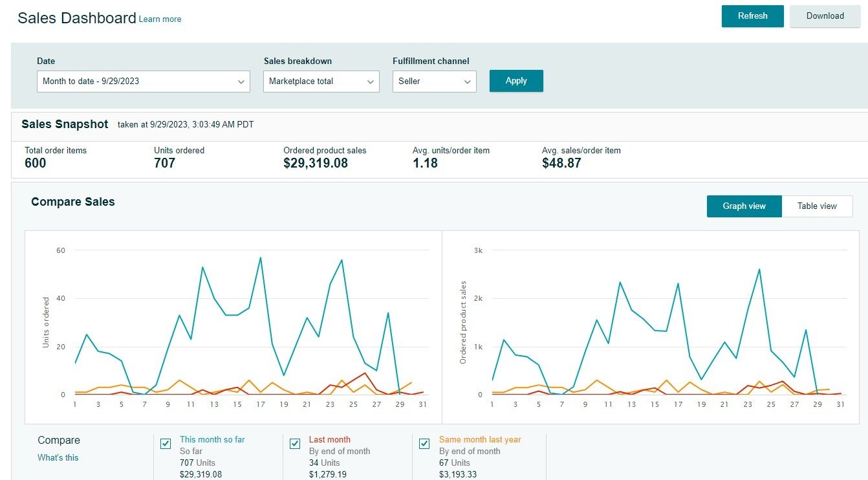The width and height of the screenshot is (868, 480).
Task: Click the Download button
Action: 825,16
